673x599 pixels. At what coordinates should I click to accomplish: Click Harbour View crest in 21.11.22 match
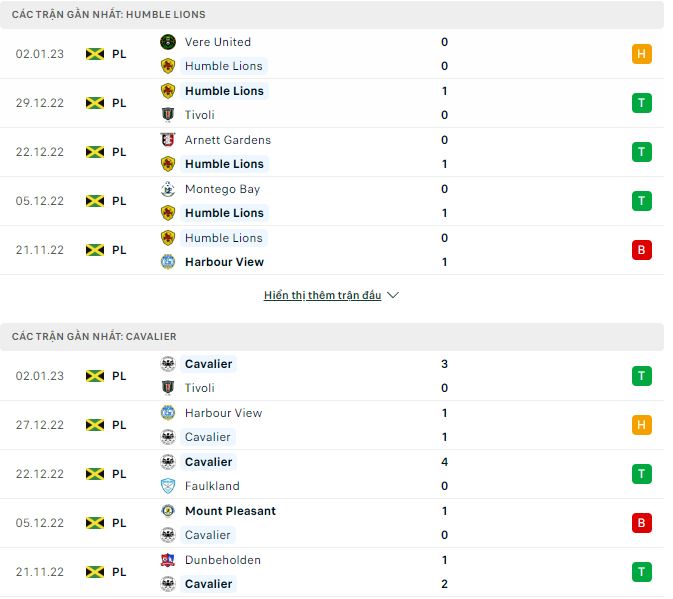[168, 262]
